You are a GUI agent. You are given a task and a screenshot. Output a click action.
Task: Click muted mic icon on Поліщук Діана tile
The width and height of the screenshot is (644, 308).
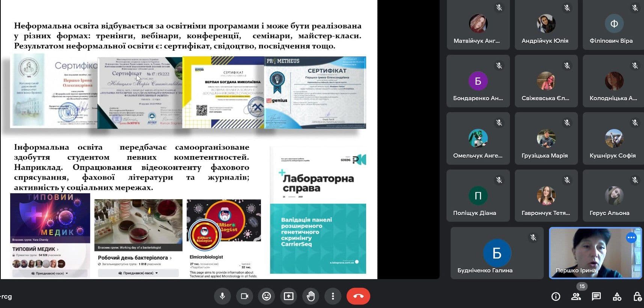(x=499, y=180)
